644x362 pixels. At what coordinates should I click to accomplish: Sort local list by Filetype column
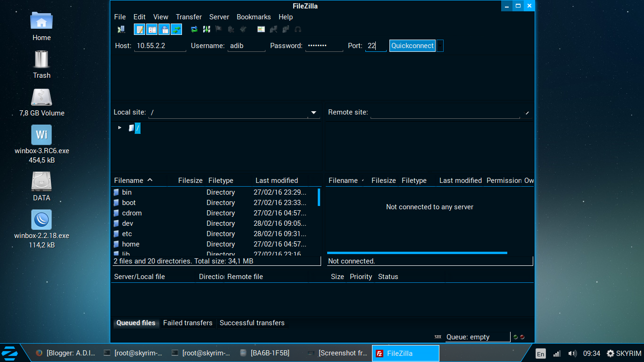tap(221, 181)
